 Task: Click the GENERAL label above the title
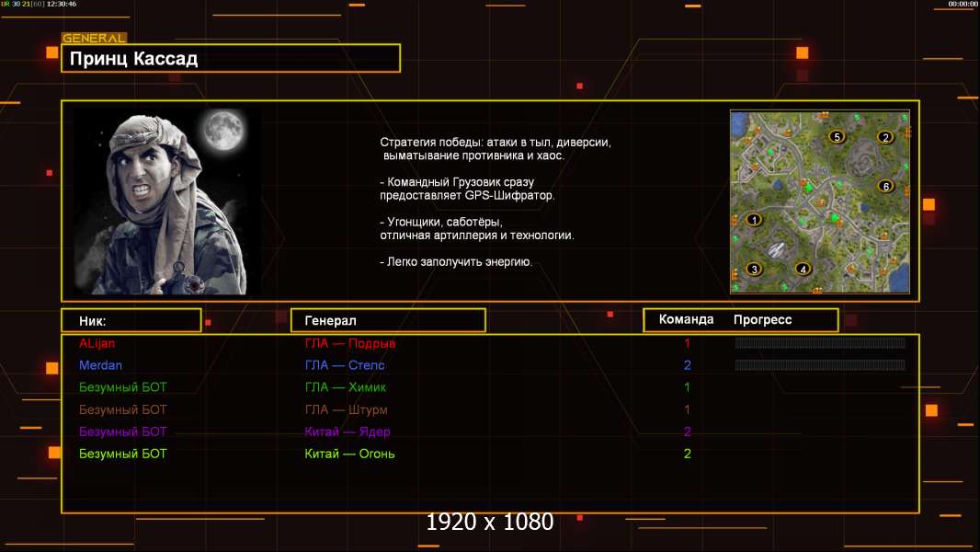click(94, 39)
